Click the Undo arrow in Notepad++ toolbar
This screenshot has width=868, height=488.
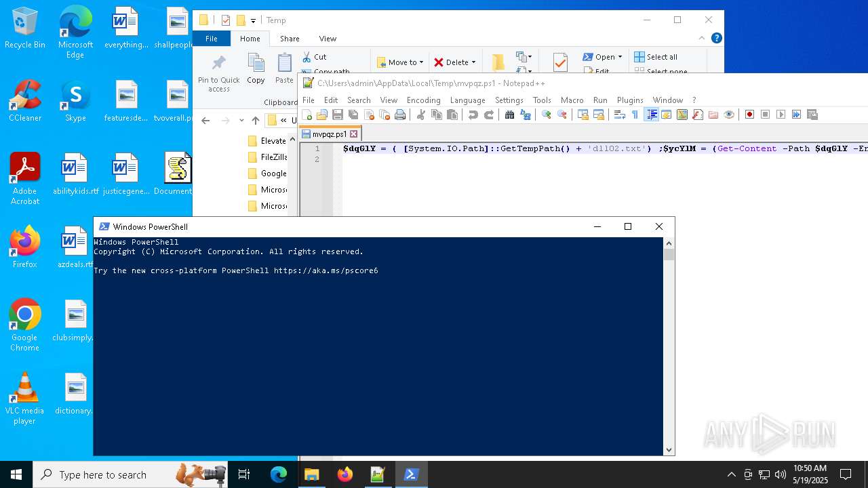(473, 115)
